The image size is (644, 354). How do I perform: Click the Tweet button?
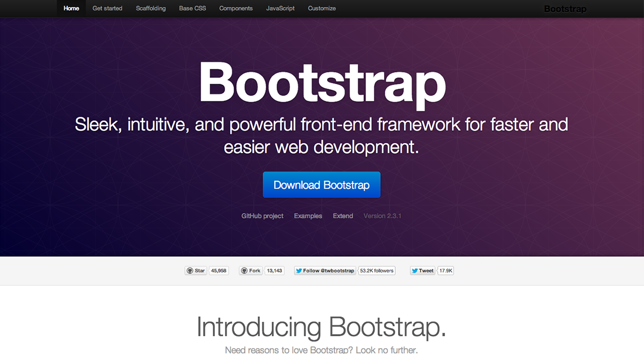(422, 271)
